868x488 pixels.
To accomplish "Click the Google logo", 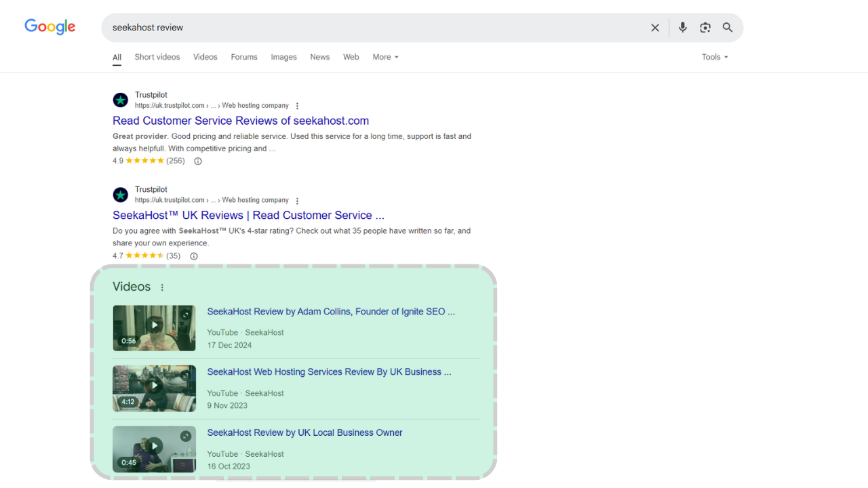I will (x=50, y=27).
